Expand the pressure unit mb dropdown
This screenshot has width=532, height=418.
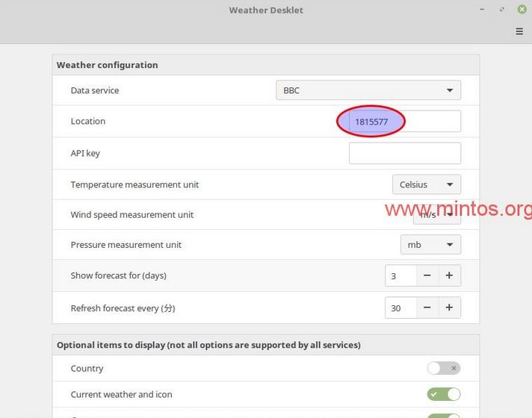[x=430, y=245]
